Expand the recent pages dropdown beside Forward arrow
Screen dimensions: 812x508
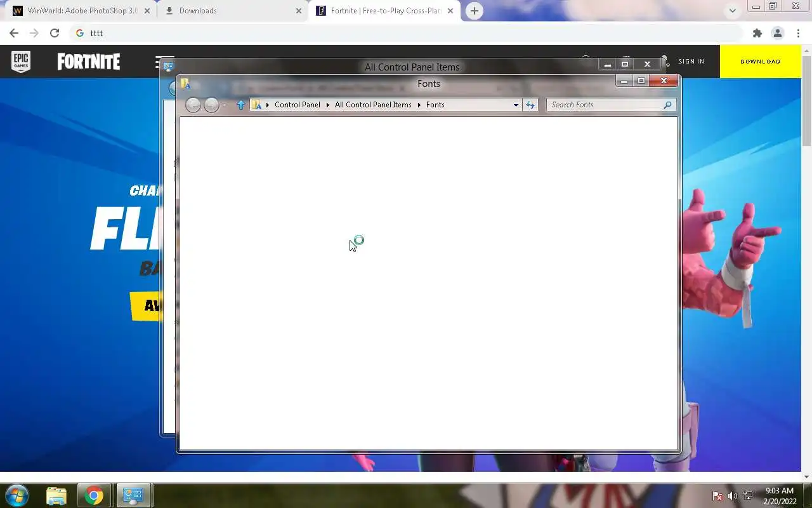(224, 105)
